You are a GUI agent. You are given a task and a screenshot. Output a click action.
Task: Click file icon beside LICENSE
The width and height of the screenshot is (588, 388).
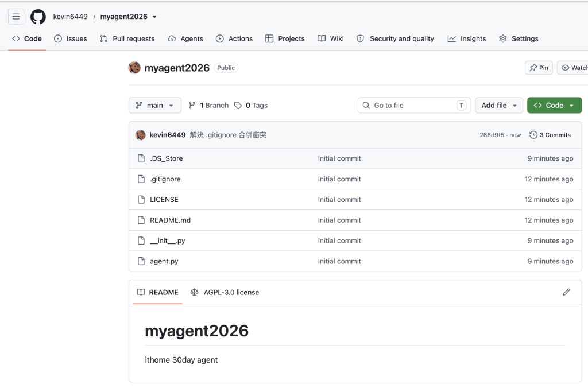[x=141, y=200]
